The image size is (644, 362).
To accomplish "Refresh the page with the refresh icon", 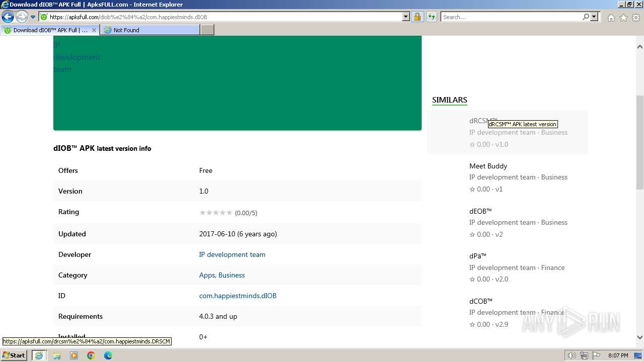I will (x=432, y=17).
